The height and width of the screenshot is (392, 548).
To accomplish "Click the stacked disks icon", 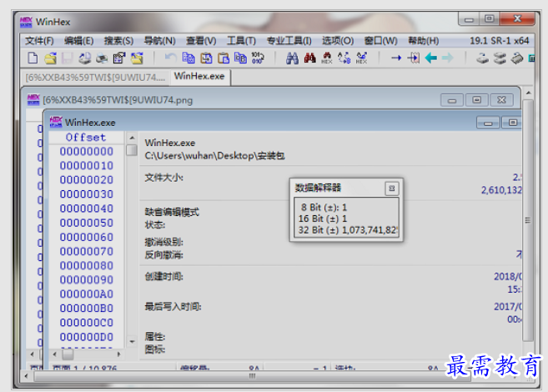I will [x=500, y=58].
